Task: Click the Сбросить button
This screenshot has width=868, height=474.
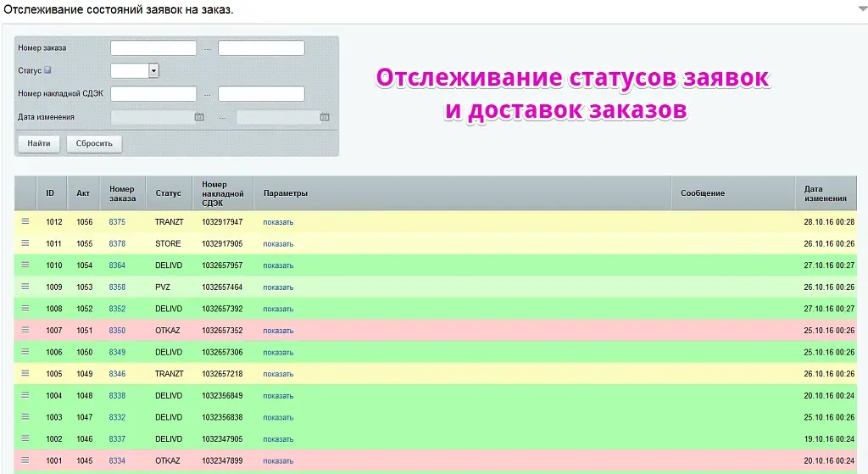Action: click(94, 143)
